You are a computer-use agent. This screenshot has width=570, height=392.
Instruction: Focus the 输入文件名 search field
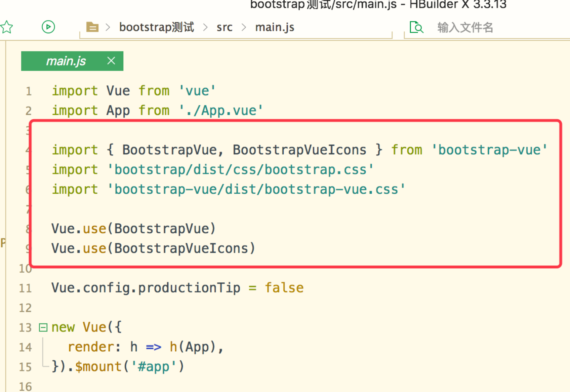pos(465,27)
